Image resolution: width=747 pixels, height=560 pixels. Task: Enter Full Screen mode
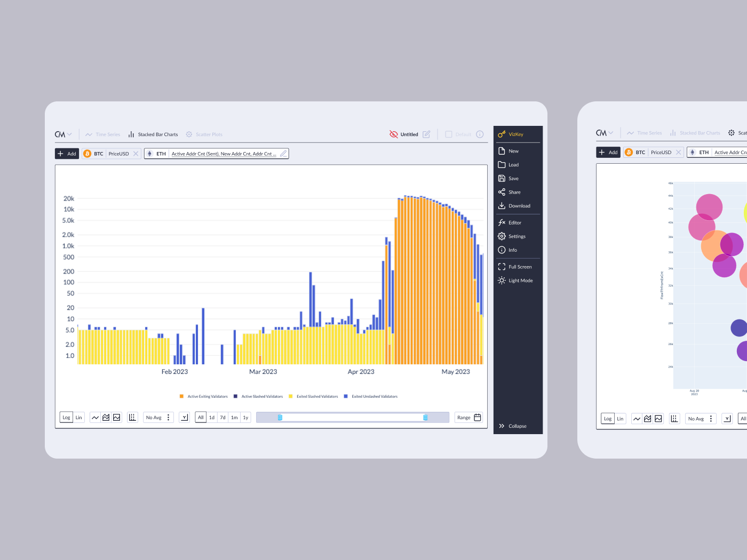pyautogui.click(x=515, y=267)
